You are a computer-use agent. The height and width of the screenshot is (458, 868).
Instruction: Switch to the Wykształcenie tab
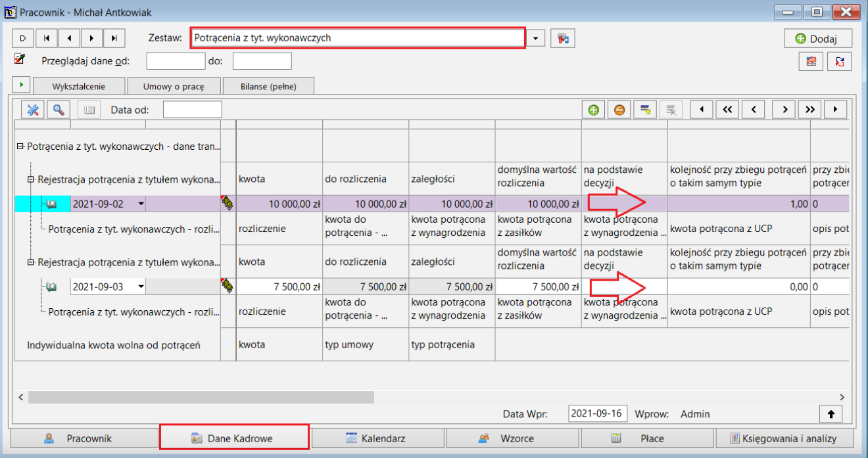[x=78, y=86]
